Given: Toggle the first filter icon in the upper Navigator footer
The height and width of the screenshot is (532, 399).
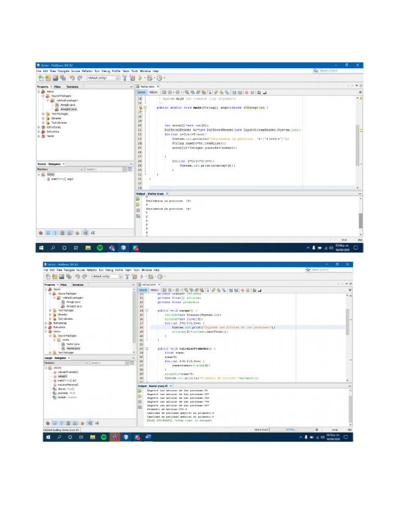Looking at the screenshot, I should click(40, 233).
